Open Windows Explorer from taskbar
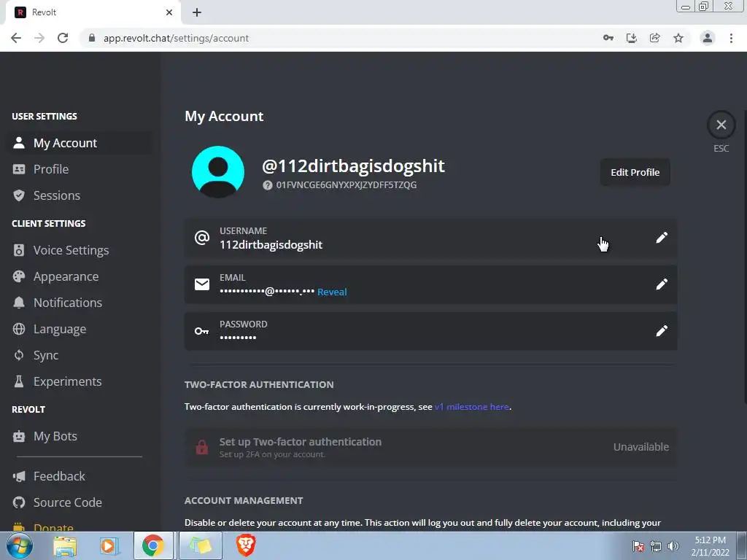This screenshot has width=747, height=560. coord(65,545)
